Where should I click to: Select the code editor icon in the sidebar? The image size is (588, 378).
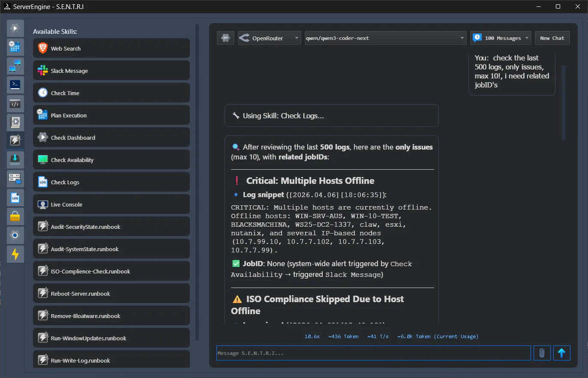(x=15, y=104)
